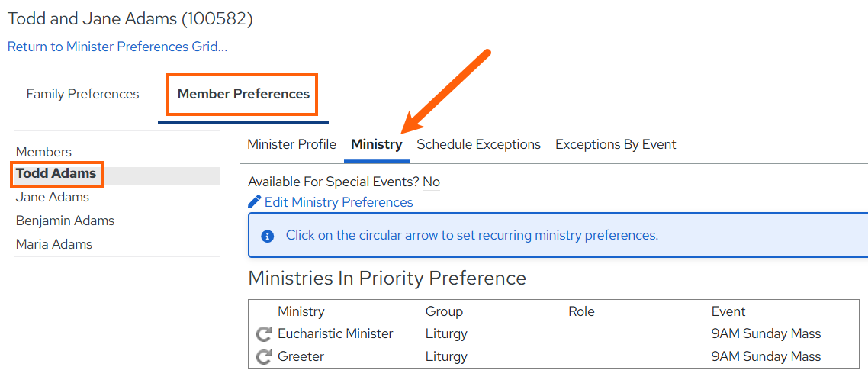Click the Event column header
Image resolution: width=868 pixels, height=380 pixels.
728,311
